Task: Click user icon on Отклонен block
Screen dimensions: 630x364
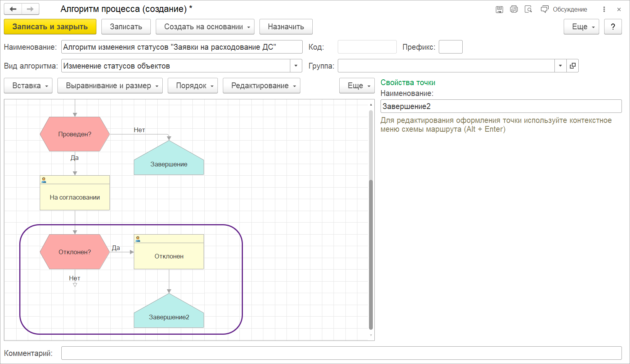Action: pos(138,239)
